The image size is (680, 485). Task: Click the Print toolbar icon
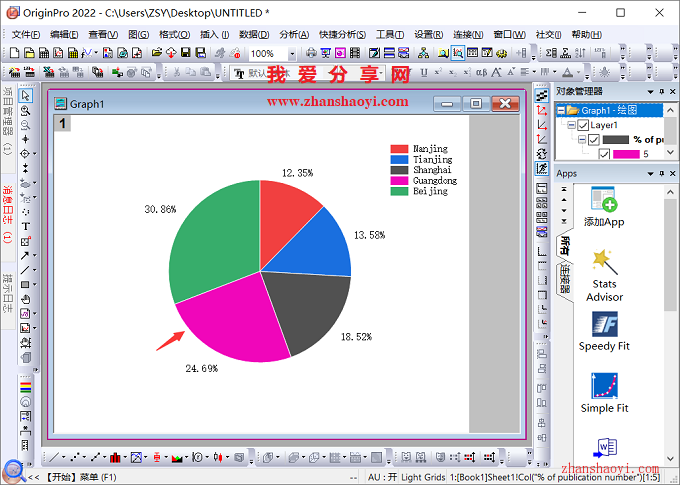(x=311, y=53)
